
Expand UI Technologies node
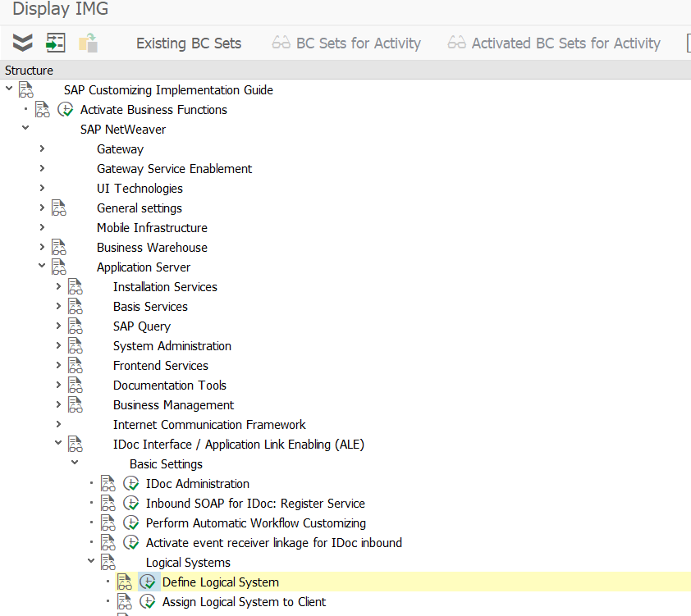tap(42, 188)
